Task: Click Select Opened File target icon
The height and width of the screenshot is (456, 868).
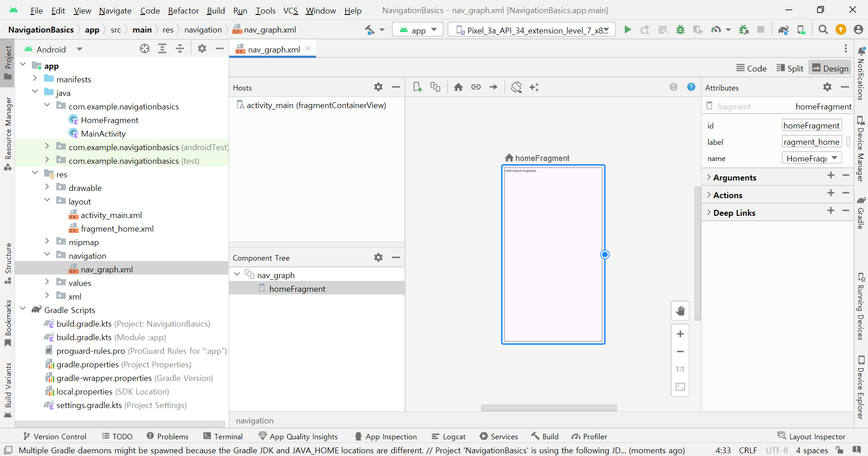Action: (x=145, y=49)
